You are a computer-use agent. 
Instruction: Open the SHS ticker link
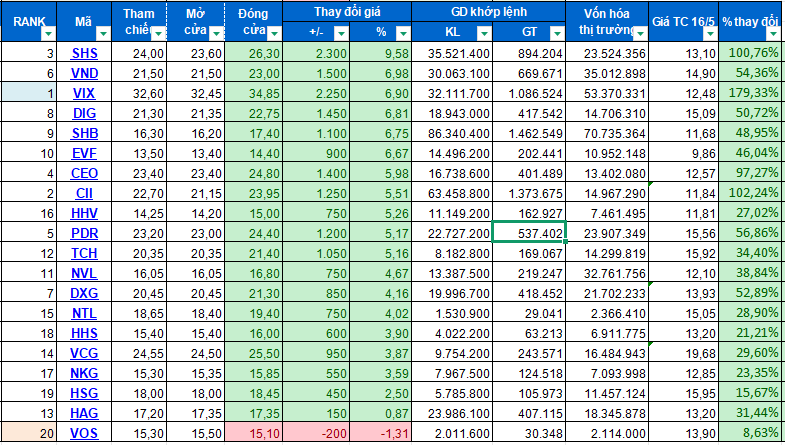[x=84, y=53]
